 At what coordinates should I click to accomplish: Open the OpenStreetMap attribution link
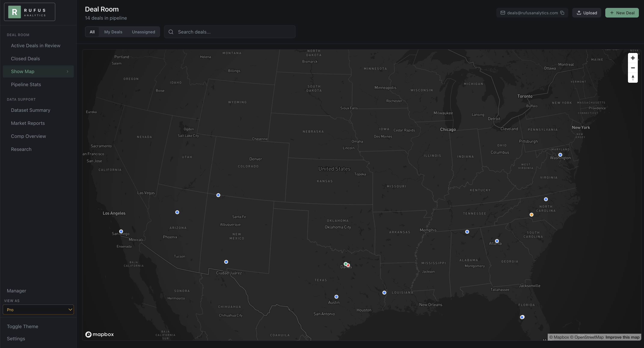pyautogui.click(x=587, y=337)
